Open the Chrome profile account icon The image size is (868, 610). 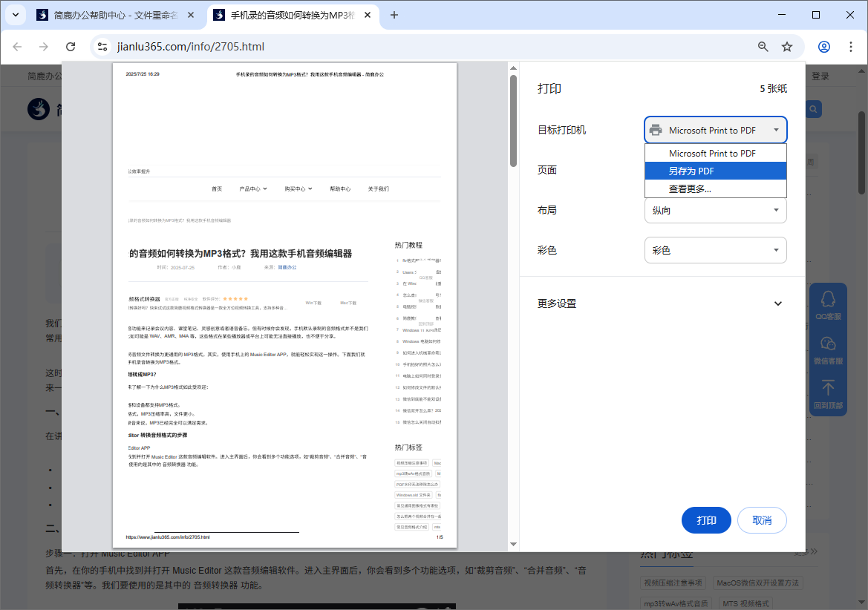823,46
